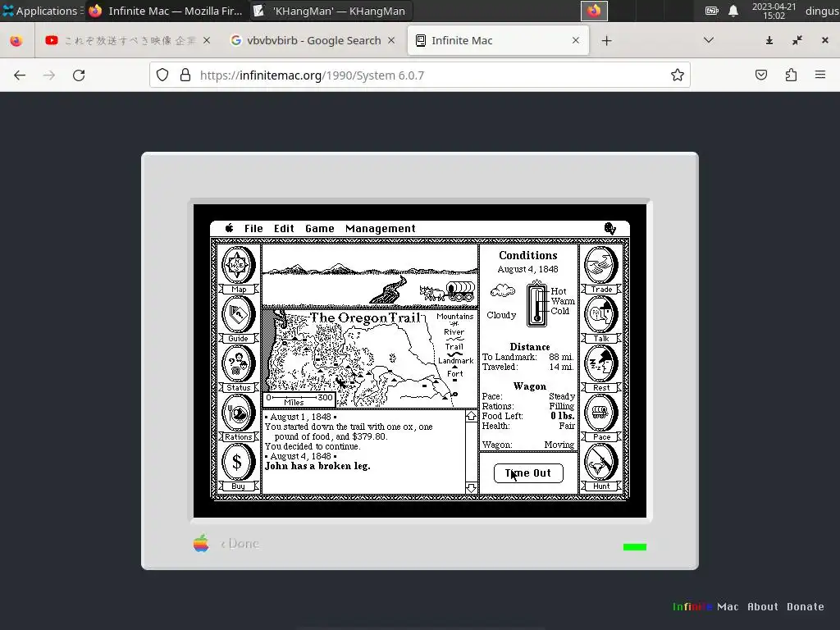Open the Pocket save icon
840x630 pixels.
tap(761, 75)
